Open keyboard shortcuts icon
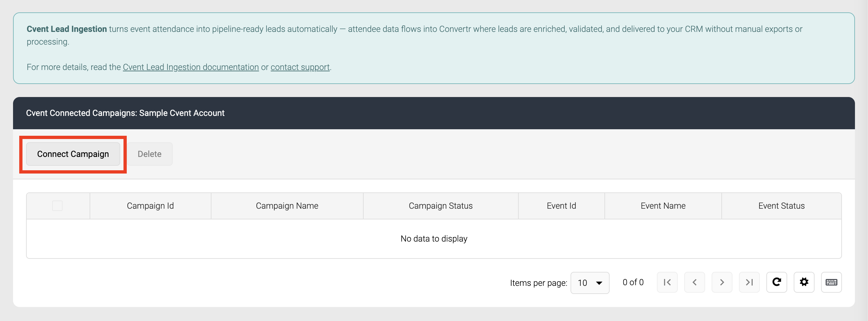This screenshot has height=321, width=868. 831,282
